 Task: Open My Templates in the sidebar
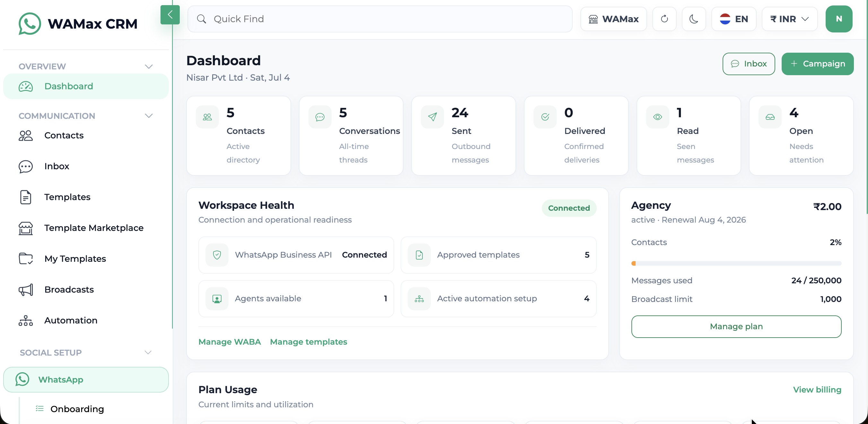click(x=86, y=259)
